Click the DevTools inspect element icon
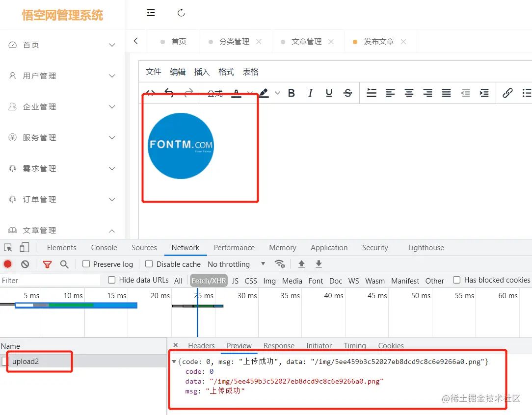Screen dimensions: 532x415 coord(8,248)
